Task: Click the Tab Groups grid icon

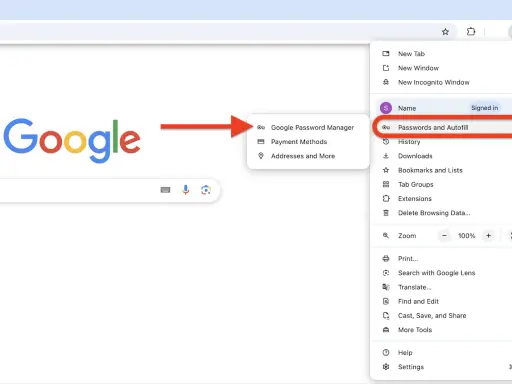Action: tap(386, 184)
